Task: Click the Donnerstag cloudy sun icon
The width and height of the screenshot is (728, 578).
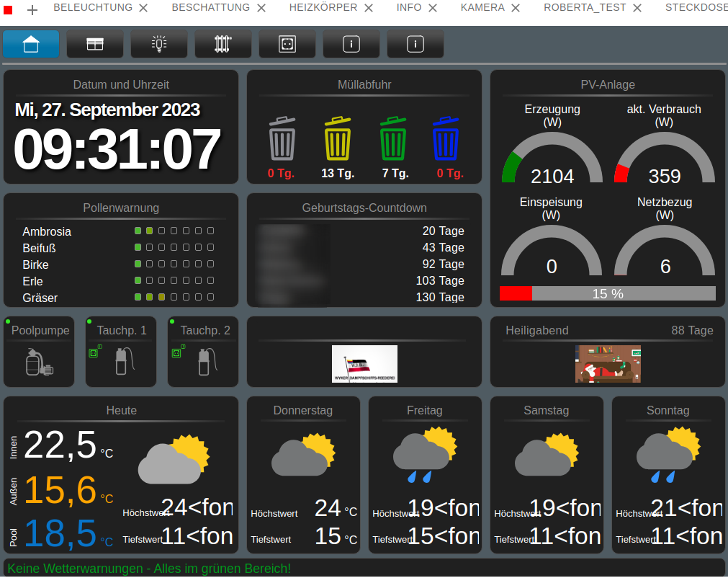Action: (x=303, y=455)
